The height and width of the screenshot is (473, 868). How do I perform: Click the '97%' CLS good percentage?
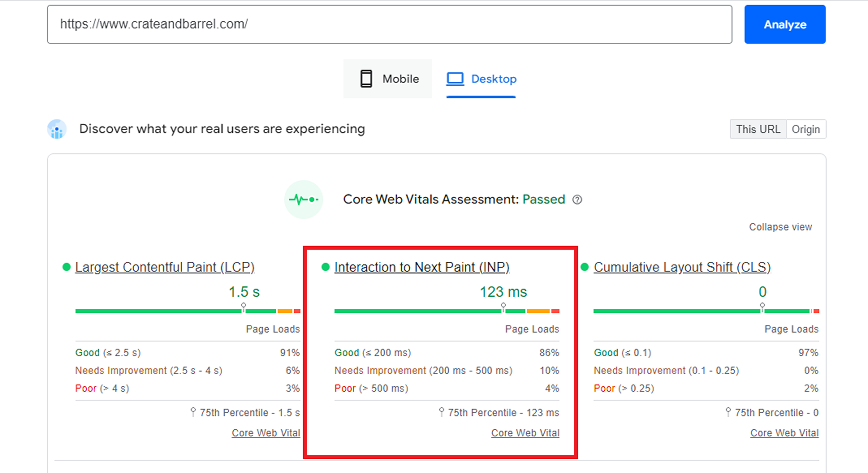tap(808, 352)
